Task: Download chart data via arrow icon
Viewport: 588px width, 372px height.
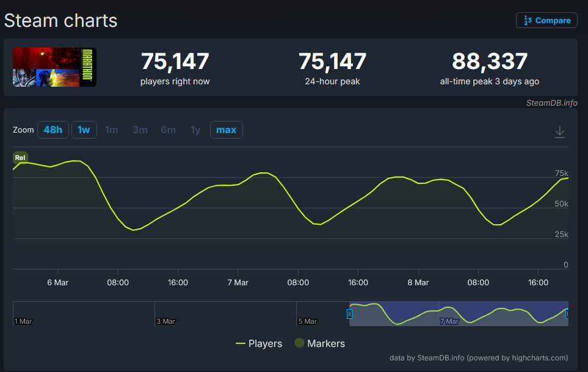Action: point(559,132)
